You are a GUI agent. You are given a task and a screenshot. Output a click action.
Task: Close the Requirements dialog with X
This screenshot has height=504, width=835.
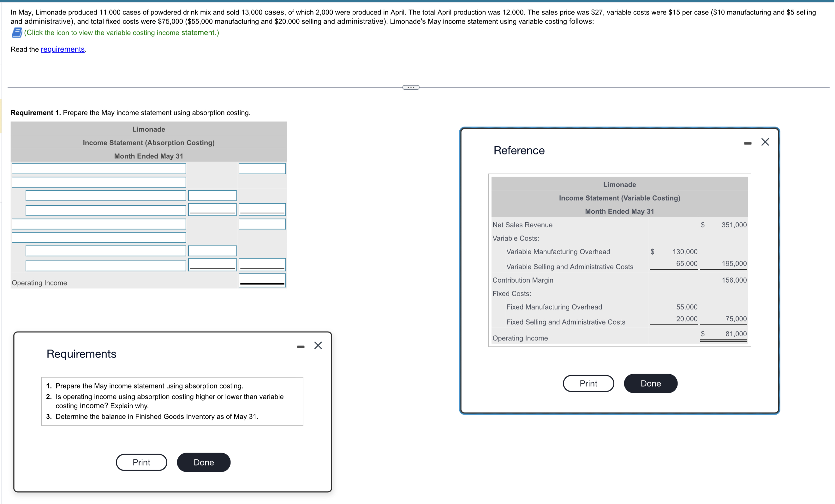(318, 345)
